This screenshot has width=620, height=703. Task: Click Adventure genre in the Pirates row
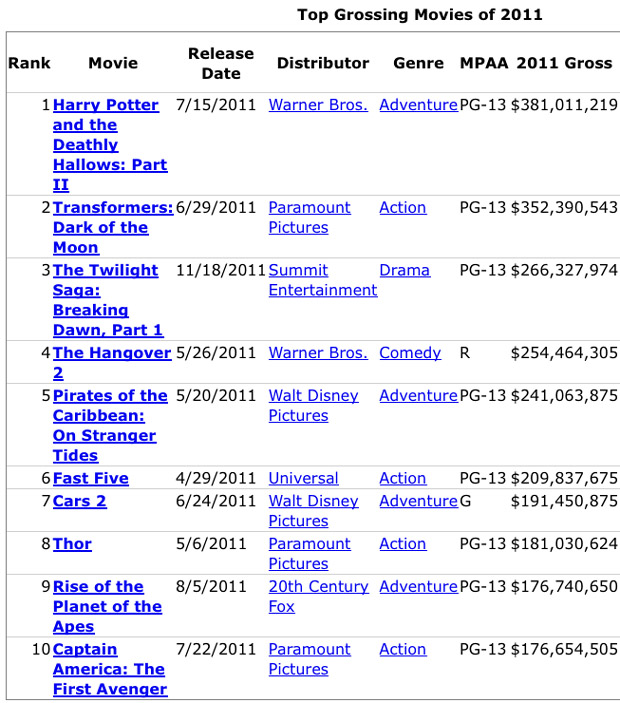pos(419,396)
